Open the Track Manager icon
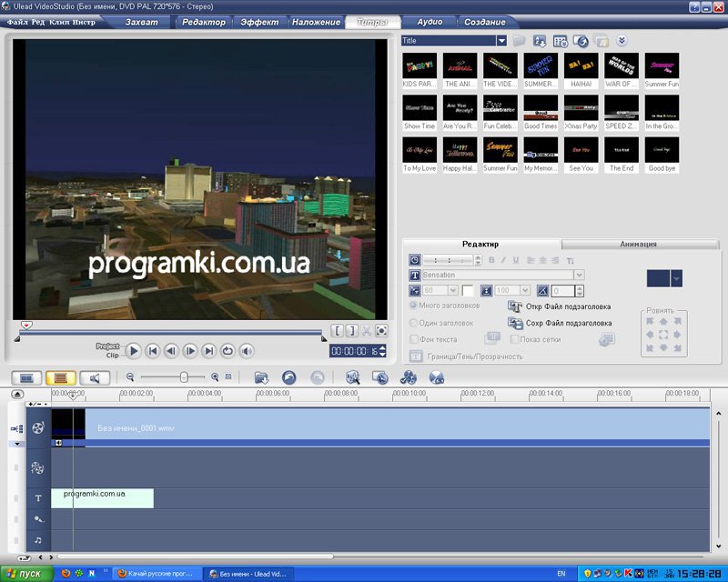Viewport: 728px width, 582px height. tap(408, 377)
